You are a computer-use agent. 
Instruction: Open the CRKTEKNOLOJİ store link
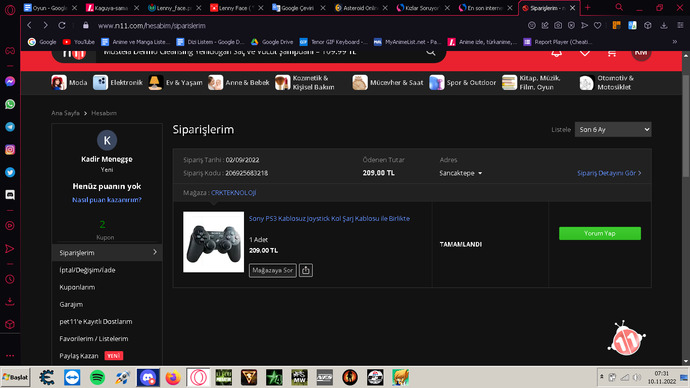233,193
